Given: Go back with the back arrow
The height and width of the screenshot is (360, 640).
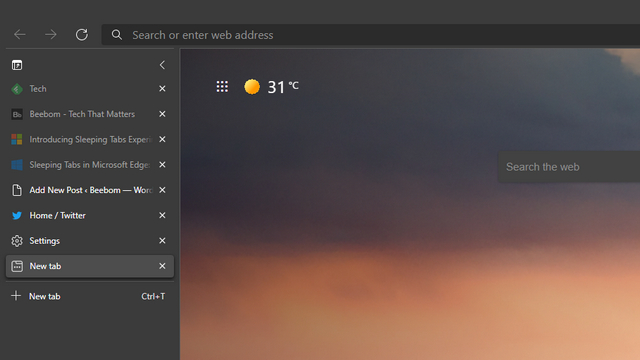Looking at the screenshot, I should point(20,35).
